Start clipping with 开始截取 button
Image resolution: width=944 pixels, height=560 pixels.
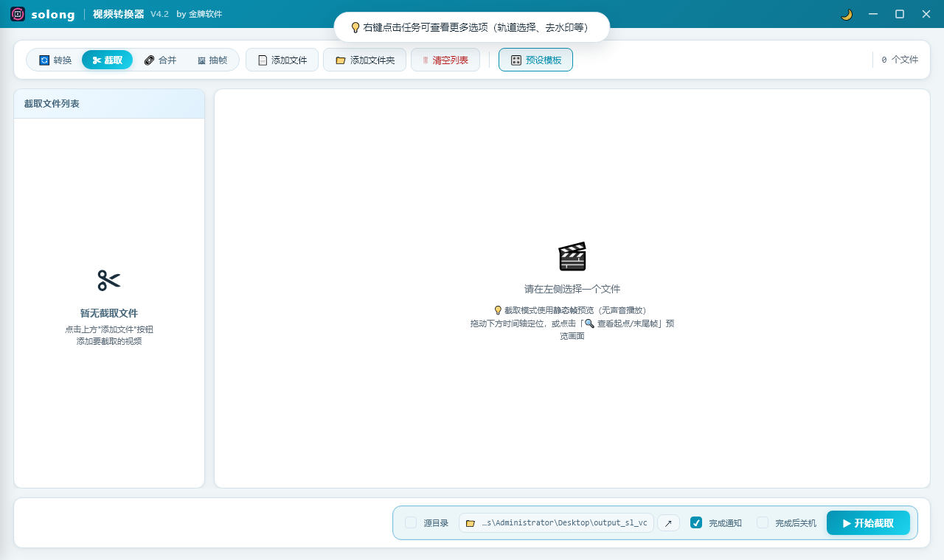(x=868, y=523)
